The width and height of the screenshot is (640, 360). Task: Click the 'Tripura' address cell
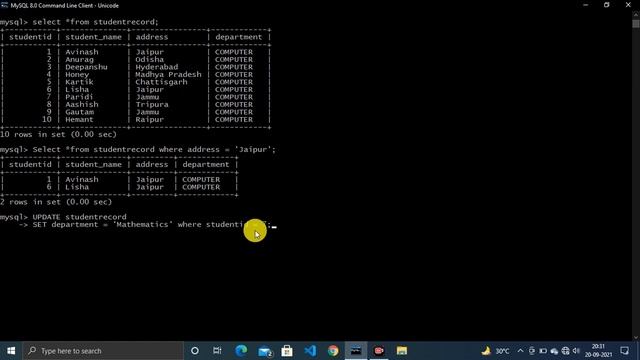152,104
